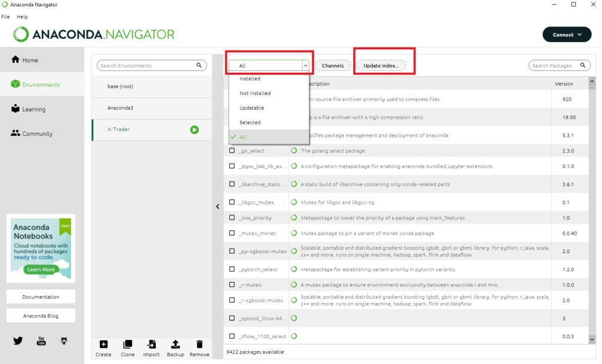Select the X-Trader environment

(152, 129)
